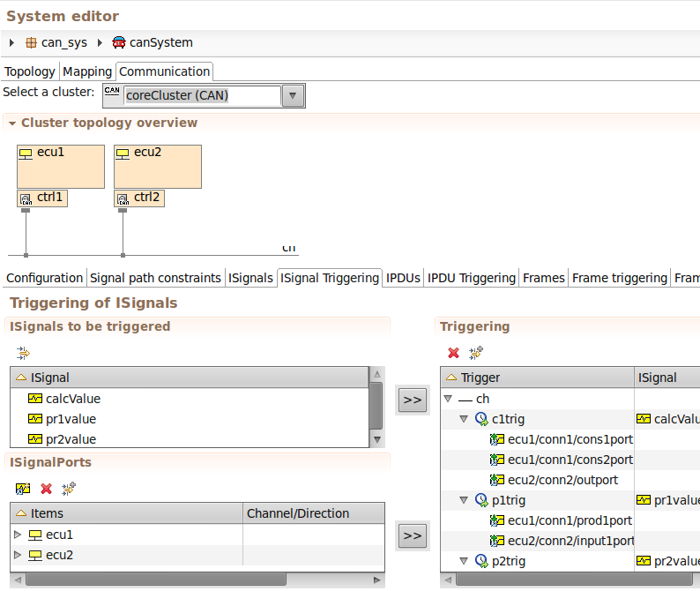Click the canSystem red car icon

(119, 42)
